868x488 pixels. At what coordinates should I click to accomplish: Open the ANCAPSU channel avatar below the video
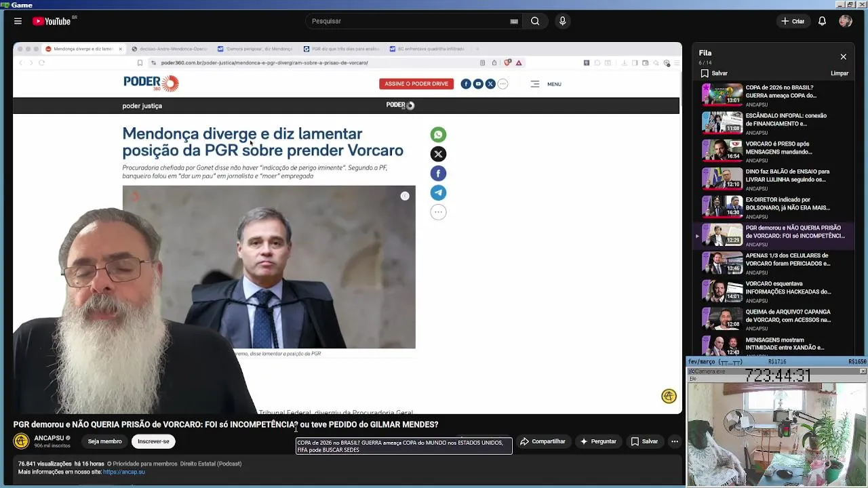[21, 441]
